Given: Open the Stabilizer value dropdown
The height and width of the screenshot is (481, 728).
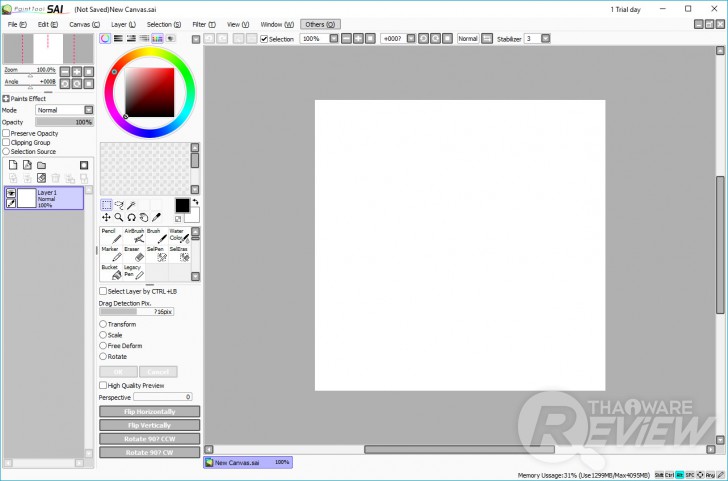Looking at the screenshot, I should tap(546, 39).
